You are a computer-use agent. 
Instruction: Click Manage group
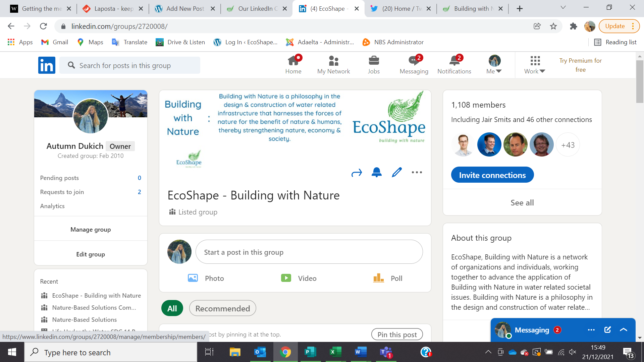pos(91,229)
